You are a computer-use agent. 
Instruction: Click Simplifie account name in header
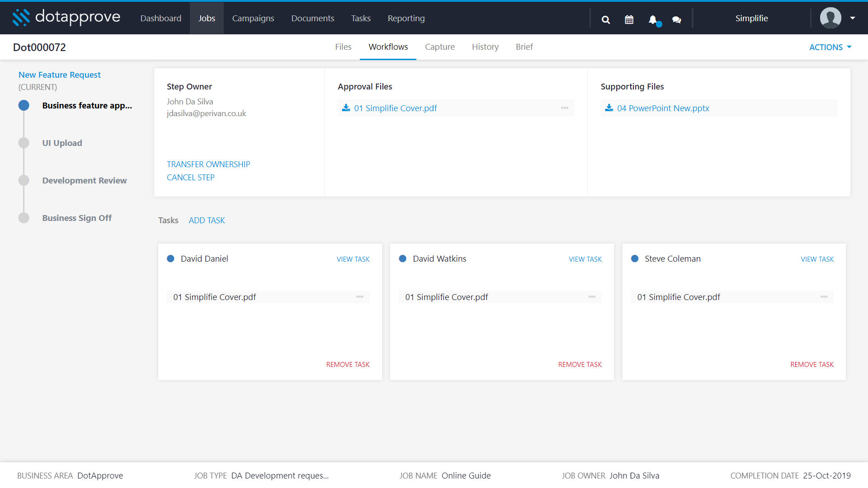[751, 19]
